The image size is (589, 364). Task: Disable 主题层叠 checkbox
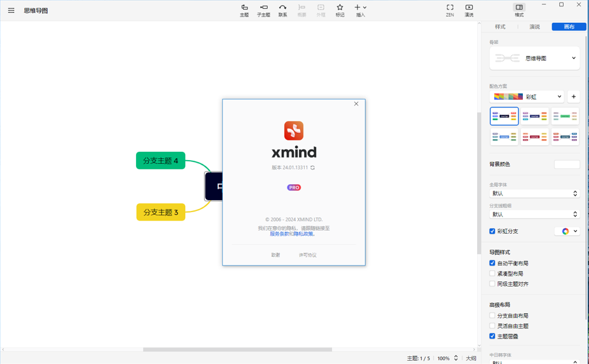(x=492, y=336)
